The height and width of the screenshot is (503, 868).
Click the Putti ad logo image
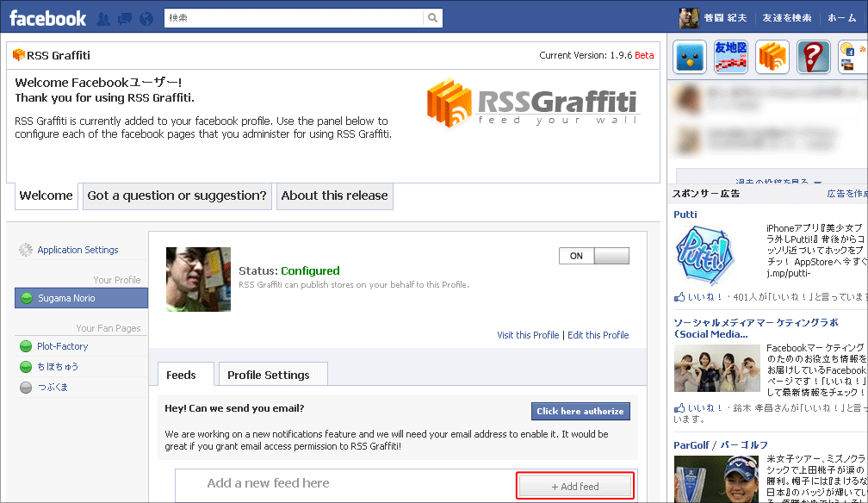click(704, 255)
